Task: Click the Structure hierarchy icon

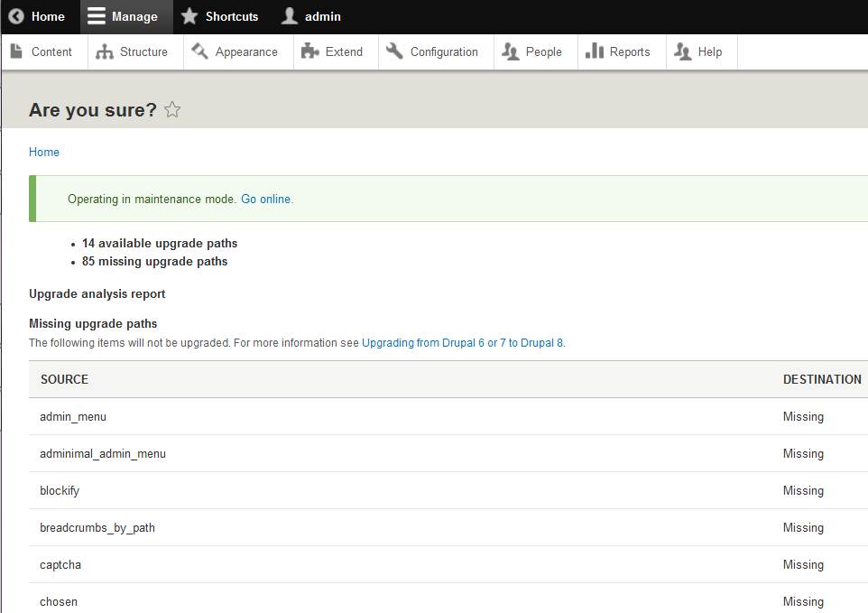Action: pos(104,52)
